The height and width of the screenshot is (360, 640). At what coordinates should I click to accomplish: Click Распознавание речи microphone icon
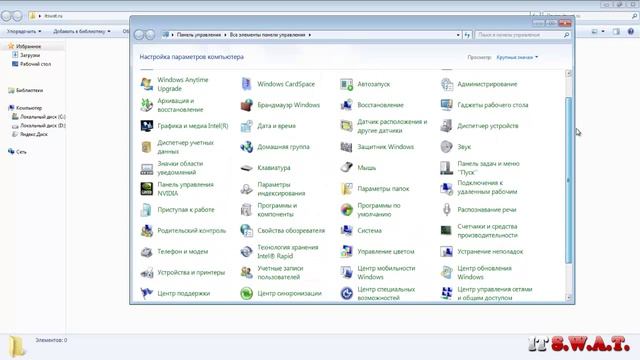pyautogui.click(x=447, y=210)
